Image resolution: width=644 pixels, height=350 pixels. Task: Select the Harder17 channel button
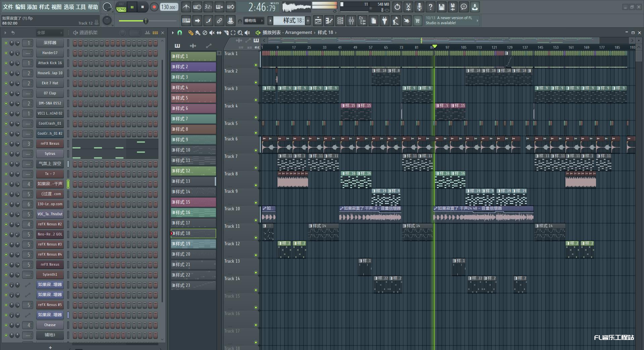point(50,53)
